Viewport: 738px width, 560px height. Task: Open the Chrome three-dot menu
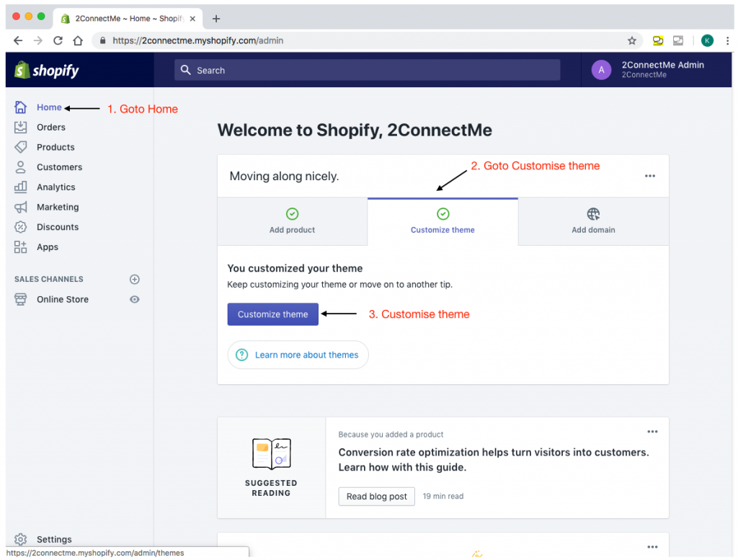728,40
